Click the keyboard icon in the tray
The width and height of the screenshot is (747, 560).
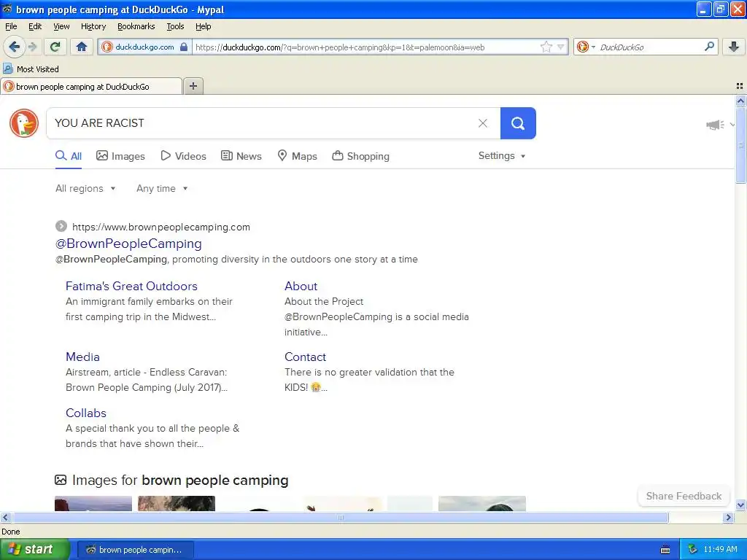(x=665, y=550)
